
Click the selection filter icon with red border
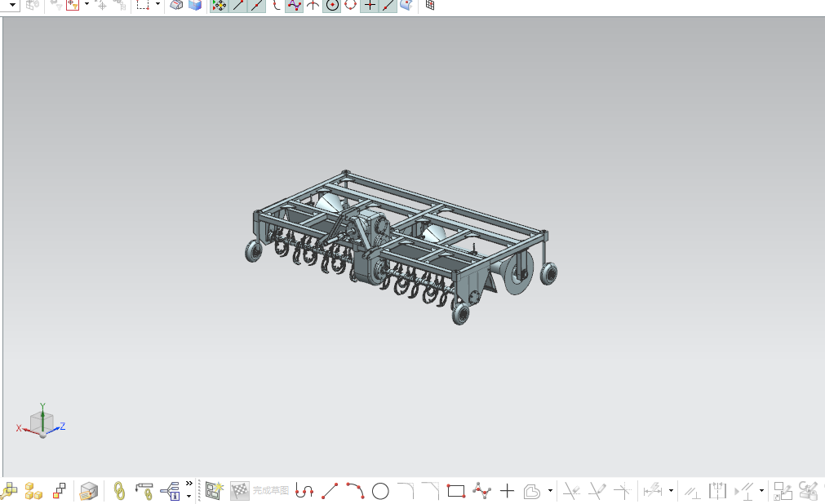(73, 5)
